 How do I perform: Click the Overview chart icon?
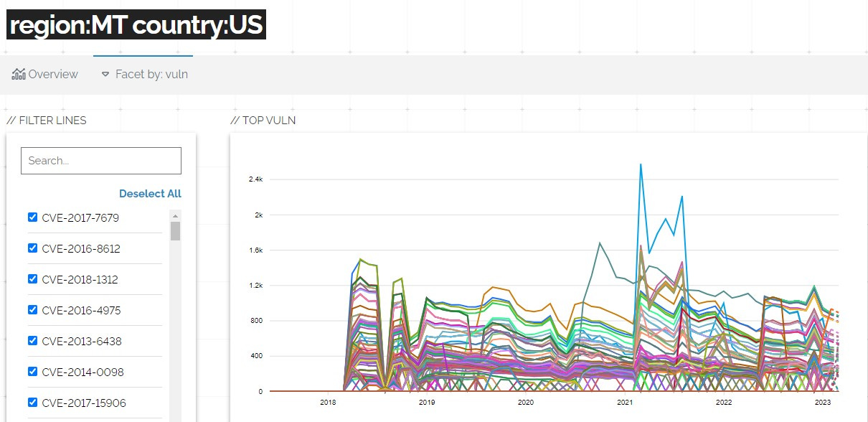(19, 74)
